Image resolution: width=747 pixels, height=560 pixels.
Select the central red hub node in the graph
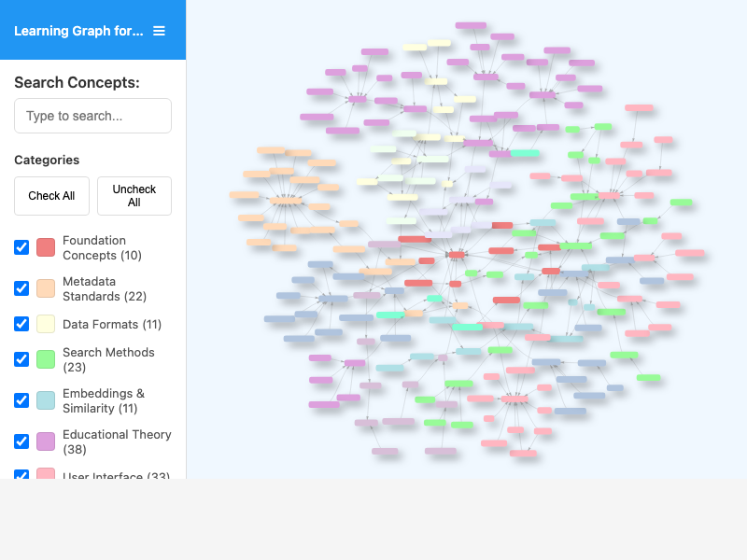pos(455,253)
